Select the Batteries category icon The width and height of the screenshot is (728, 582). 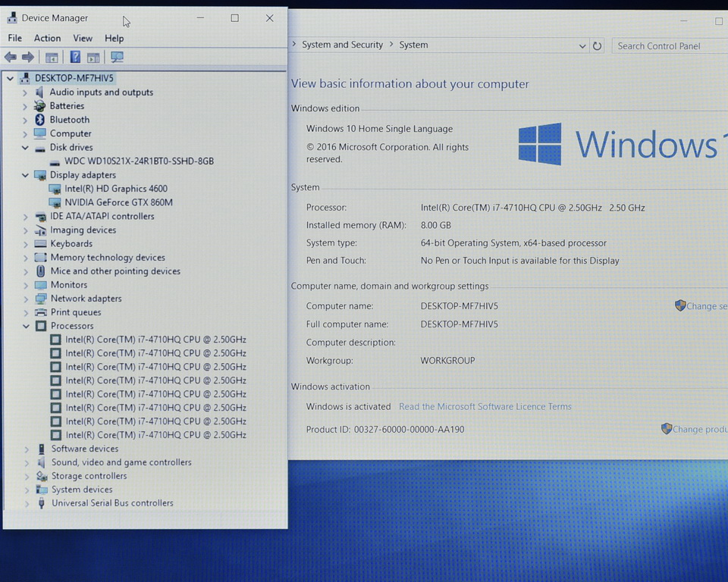pos(40,106)
